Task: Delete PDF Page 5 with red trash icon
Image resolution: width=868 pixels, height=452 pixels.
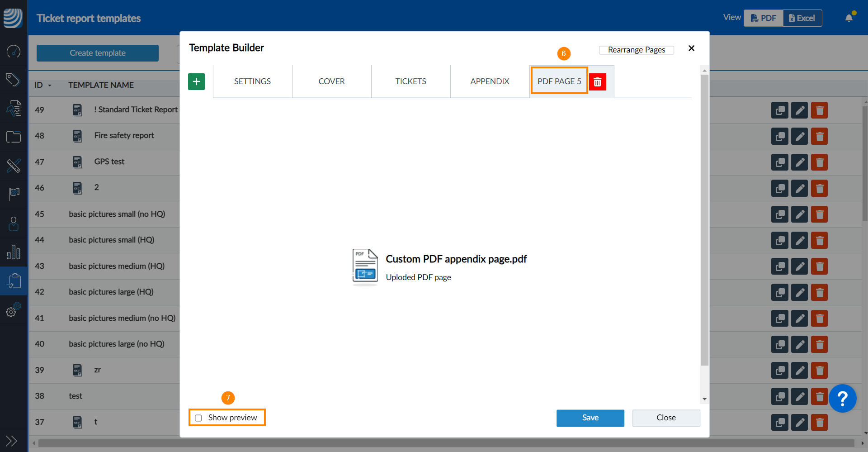Action: click(597, 82)
